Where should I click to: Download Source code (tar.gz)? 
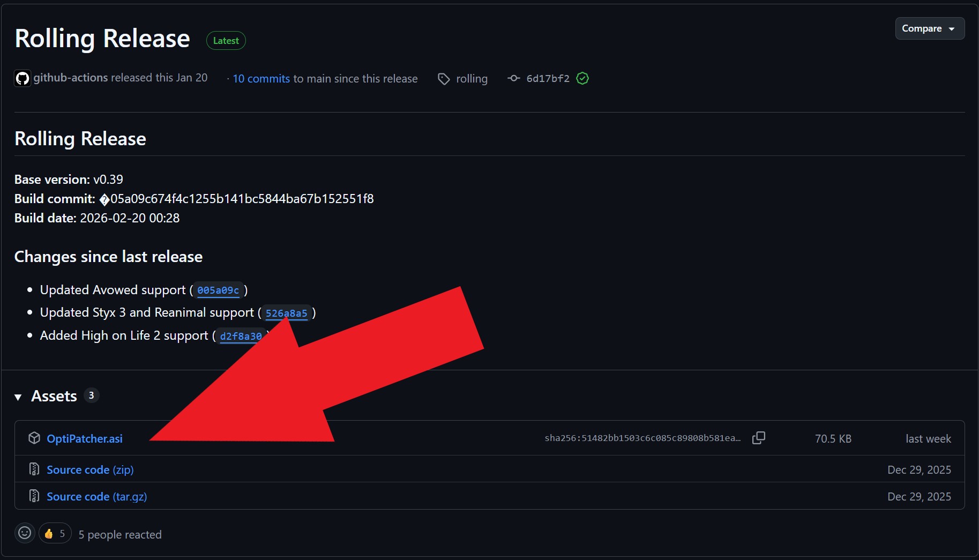tap(96, 497)
